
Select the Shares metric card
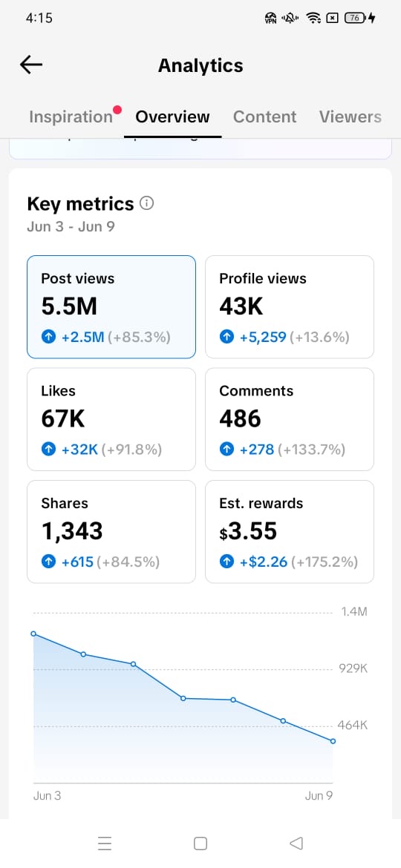pos(111,532)
